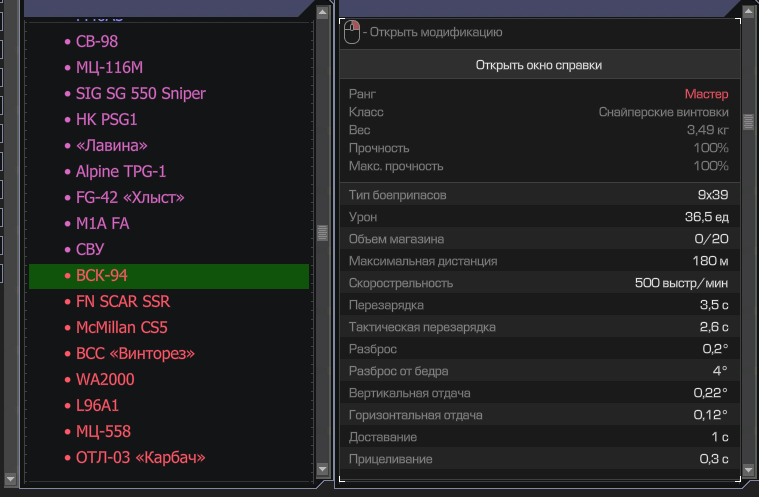Viewport: 759px width, 497px height.
Task: Click the far-left panel down arrow
Action: coord(10,479)
